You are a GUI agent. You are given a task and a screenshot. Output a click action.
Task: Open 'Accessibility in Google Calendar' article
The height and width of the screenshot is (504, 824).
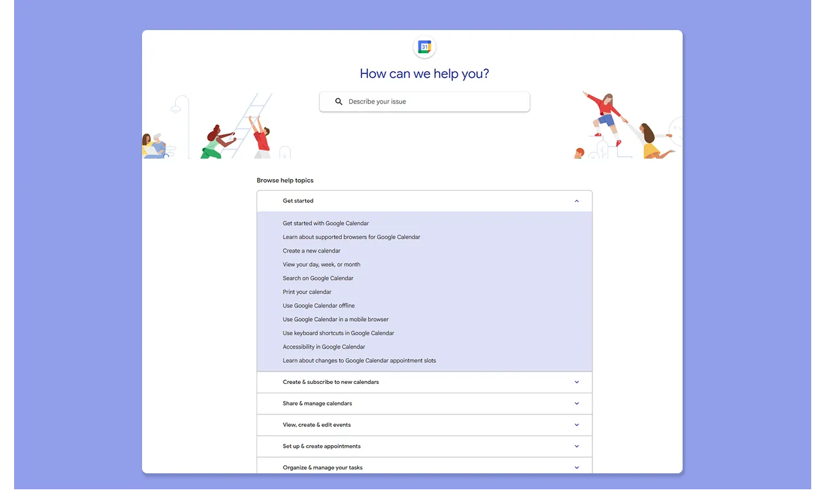coord(324,347)
